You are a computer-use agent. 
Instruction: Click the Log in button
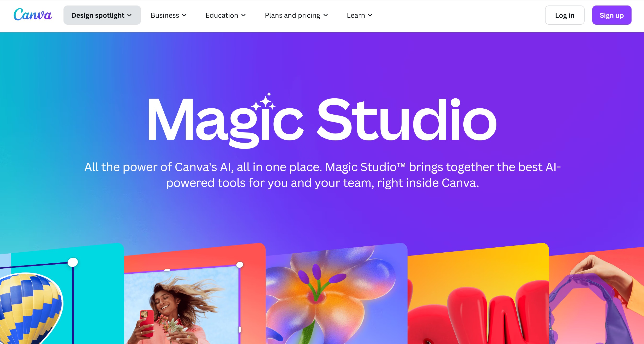coord(564,15)
